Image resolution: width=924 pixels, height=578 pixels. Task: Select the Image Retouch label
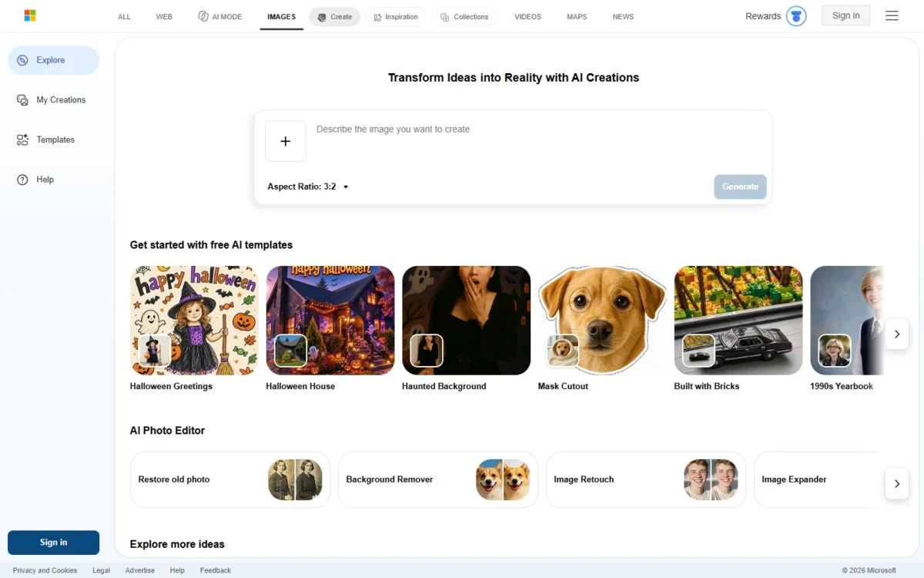[584, 479]
